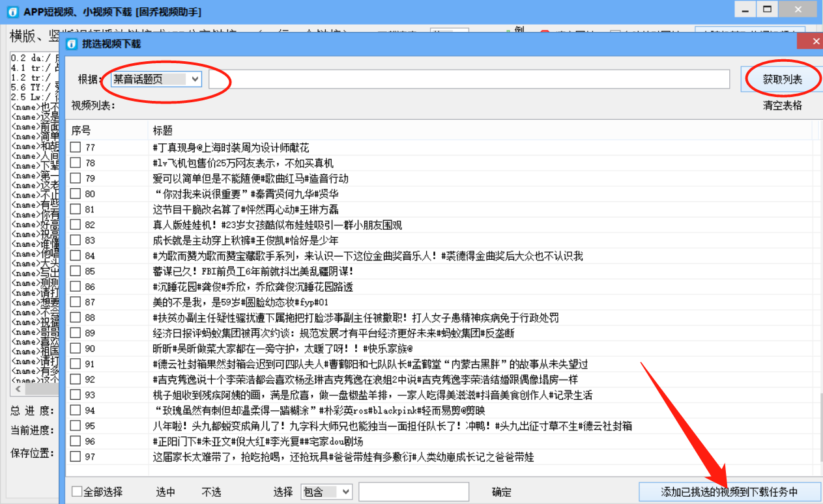The height and width of the screenshot is (504, 823).
Task: Click the 标题 column header
Action: click(163, 130)
